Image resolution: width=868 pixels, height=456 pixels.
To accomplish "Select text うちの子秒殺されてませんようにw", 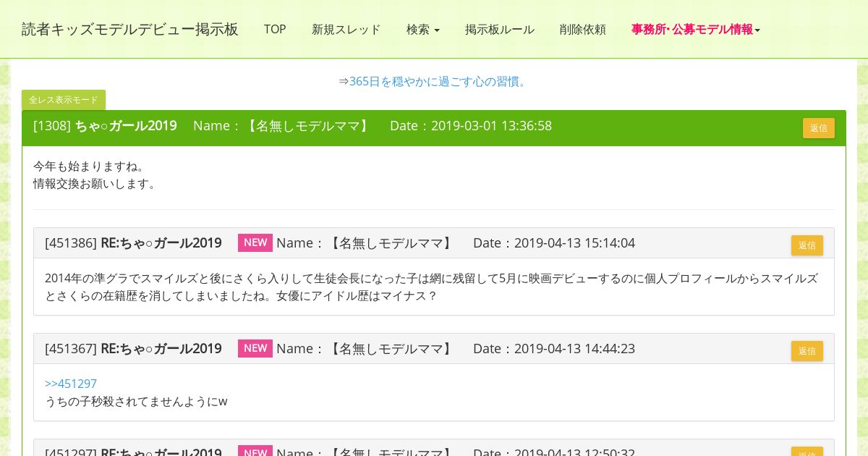I will click(x=136, y=401).
